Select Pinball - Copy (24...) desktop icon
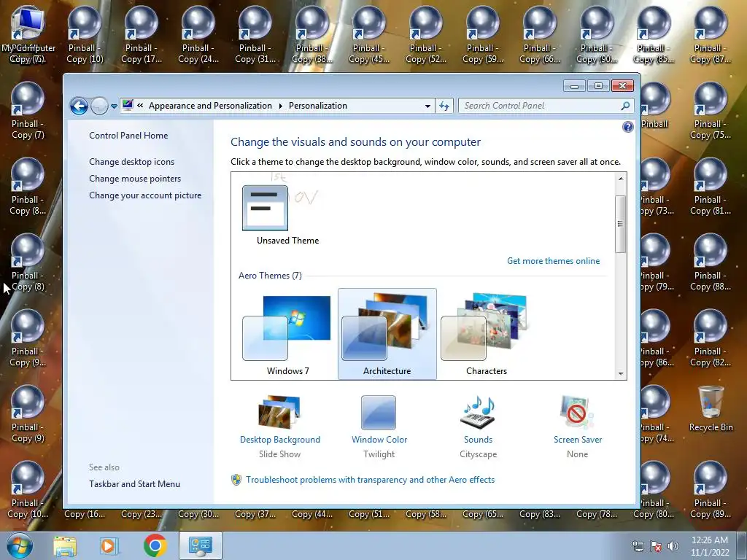 pos(198,34)
